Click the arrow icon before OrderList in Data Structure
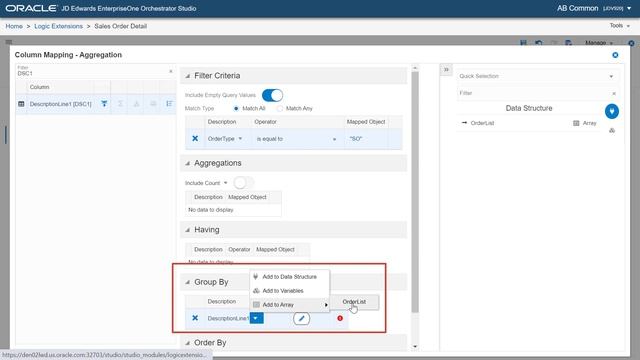Image resolution: width=640 pixels, height=360 pixels. coord(464,122)
